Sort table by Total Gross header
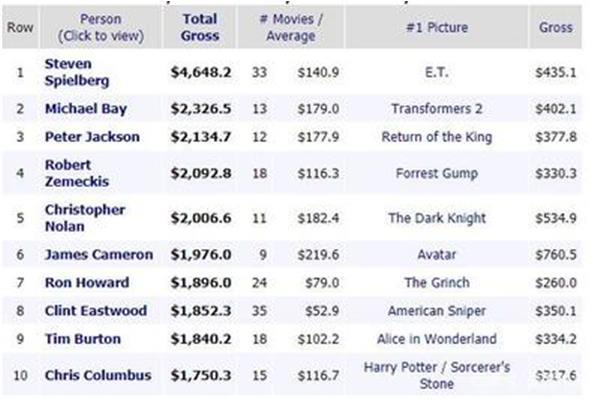This screenshot has height=400, width=600. click(200, 27)
